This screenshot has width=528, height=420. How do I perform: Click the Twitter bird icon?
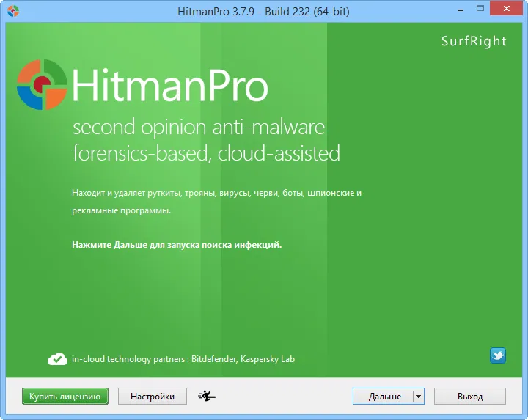498,355
